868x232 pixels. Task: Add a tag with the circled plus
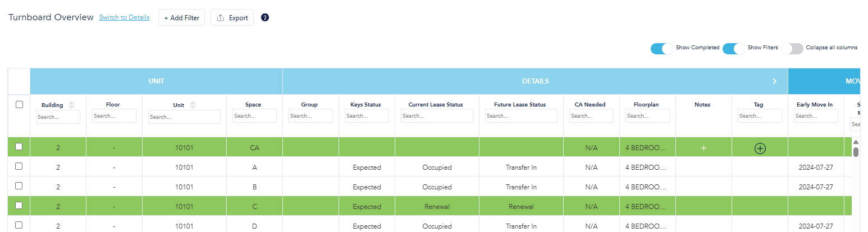(760, 148)
